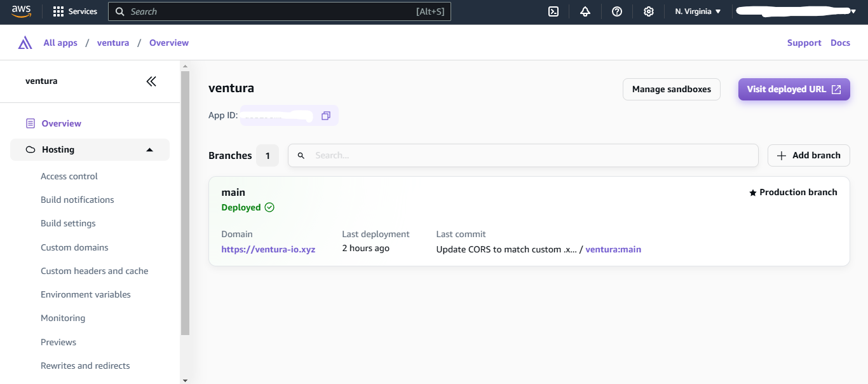Click the Production branch label
The image size is (868, 384).
pos(798,192)
